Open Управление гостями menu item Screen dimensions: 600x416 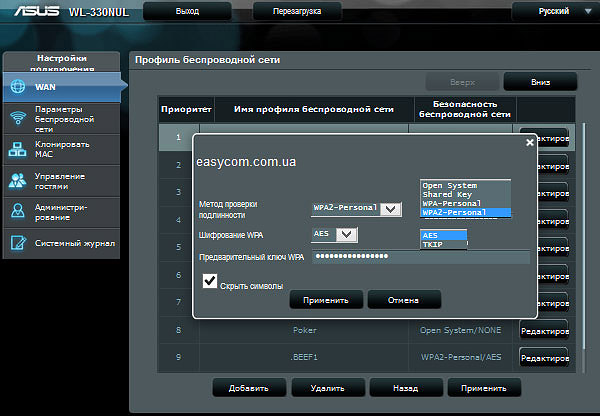tap(61, 181)
